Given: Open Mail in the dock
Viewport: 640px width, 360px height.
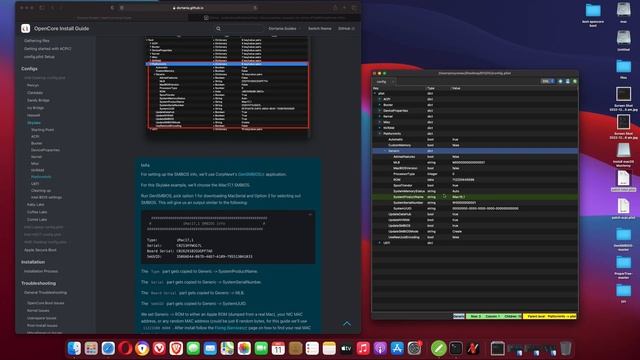Looking at the screenshot, I should 210,348.
